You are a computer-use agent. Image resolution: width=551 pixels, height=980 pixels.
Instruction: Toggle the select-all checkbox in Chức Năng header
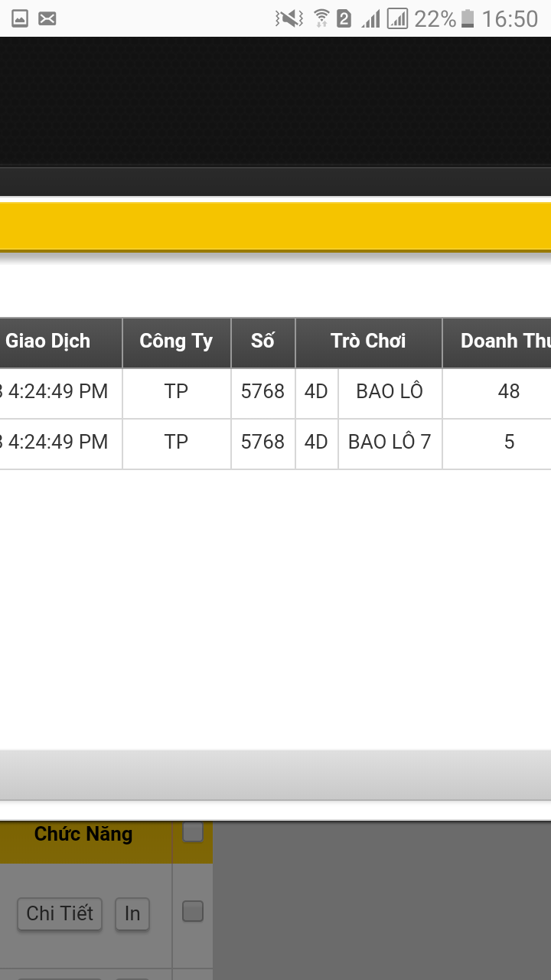pyautogui.click(x=193, y=831)
